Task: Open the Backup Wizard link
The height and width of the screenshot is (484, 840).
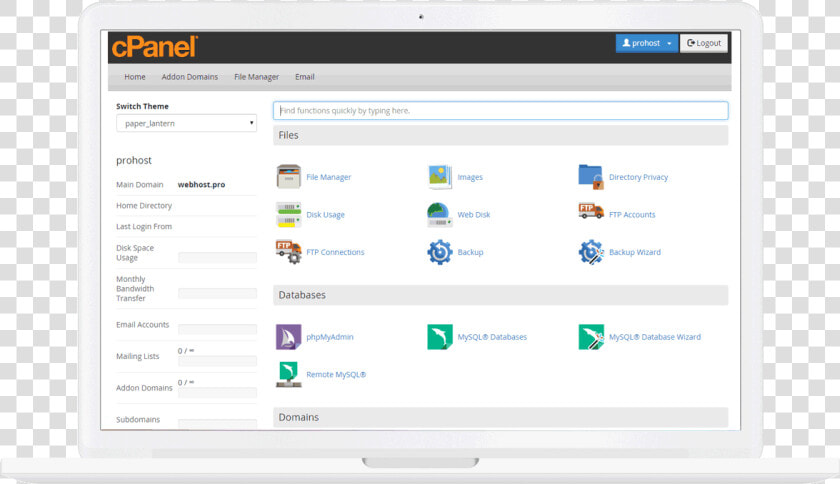Action: click(x=634, y=252)
